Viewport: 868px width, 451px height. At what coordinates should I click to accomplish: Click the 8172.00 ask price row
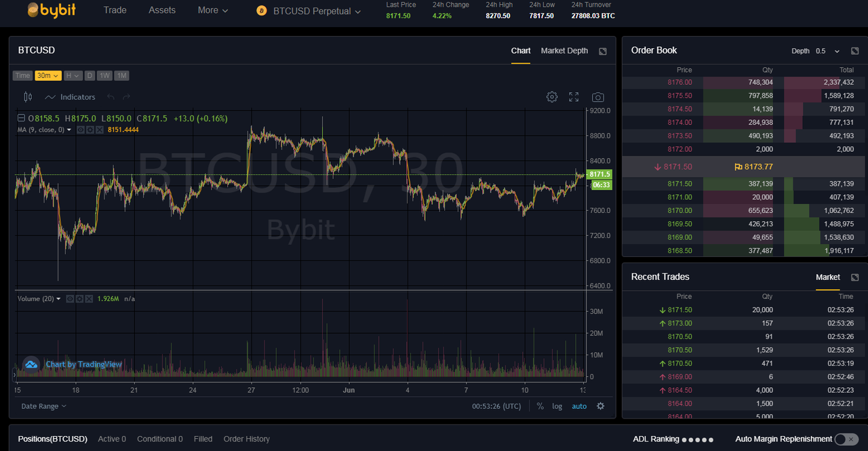coord(744,149)
